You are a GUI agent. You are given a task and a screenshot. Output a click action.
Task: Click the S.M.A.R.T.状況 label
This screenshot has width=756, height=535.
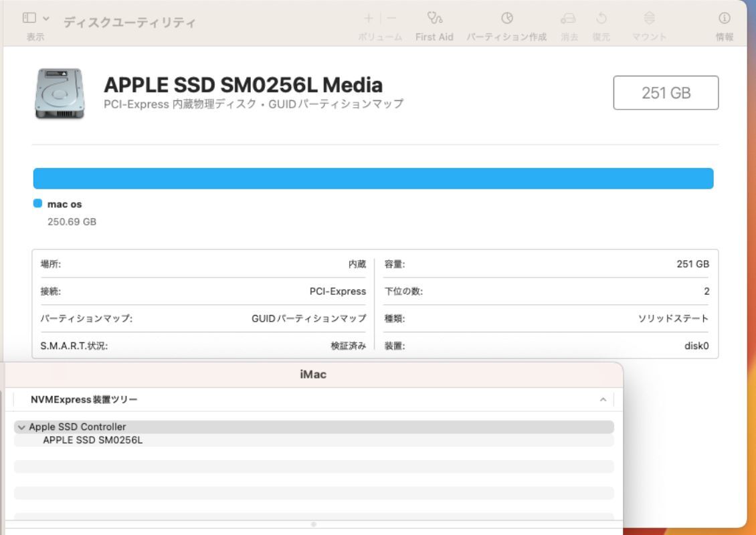click(x=74, y=346)
